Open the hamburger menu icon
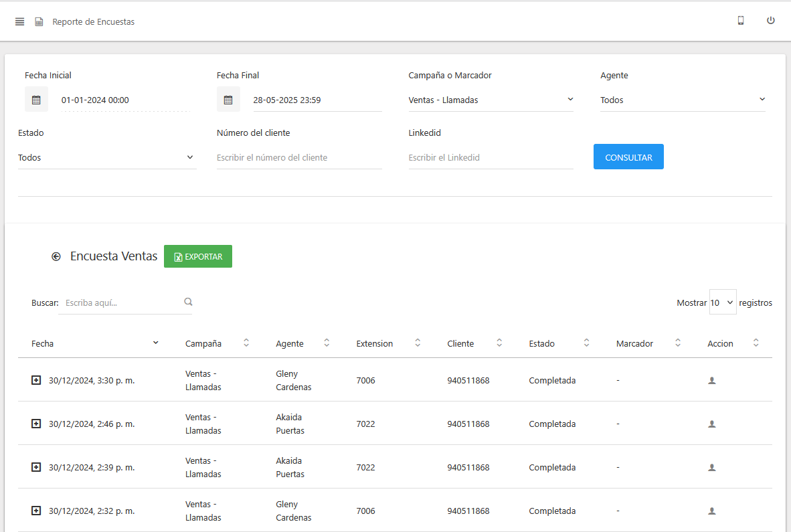 point(19,21)
